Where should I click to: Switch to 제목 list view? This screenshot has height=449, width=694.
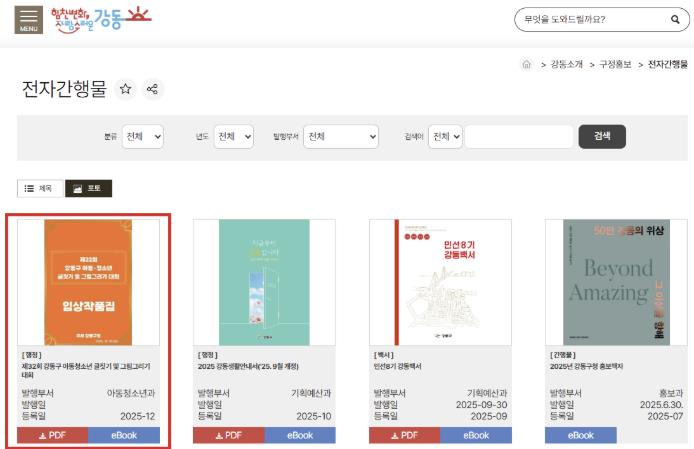39,188
